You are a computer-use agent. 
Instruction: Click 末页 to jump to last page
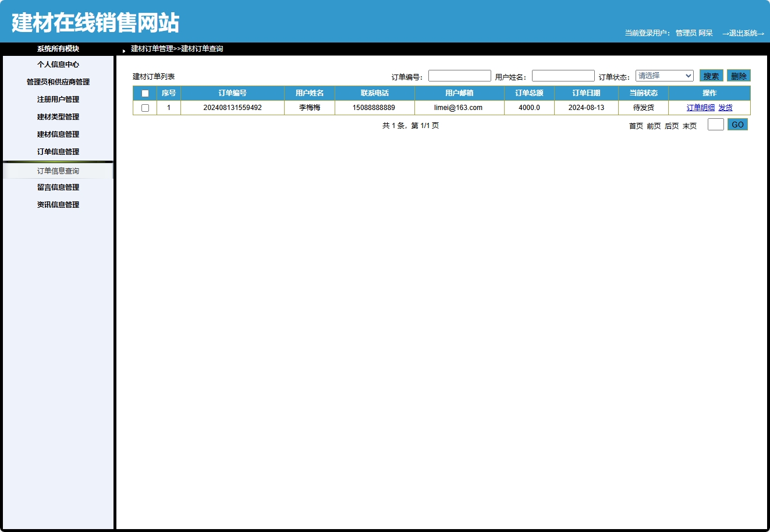(689, 125)
